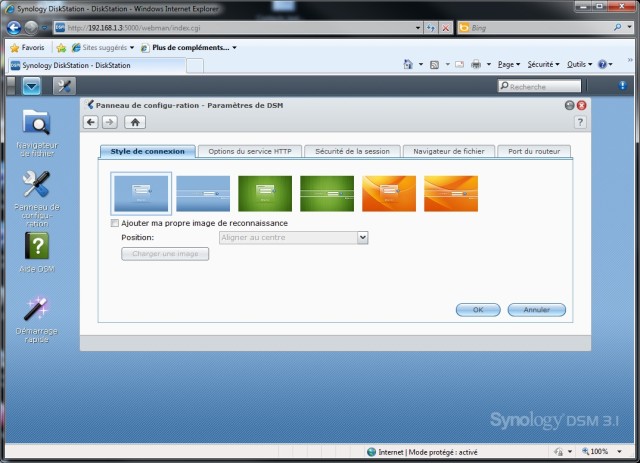Screen dimensions: 640x463
Task: Select the green bar login style thumbnail
Action: pos(327,194)
